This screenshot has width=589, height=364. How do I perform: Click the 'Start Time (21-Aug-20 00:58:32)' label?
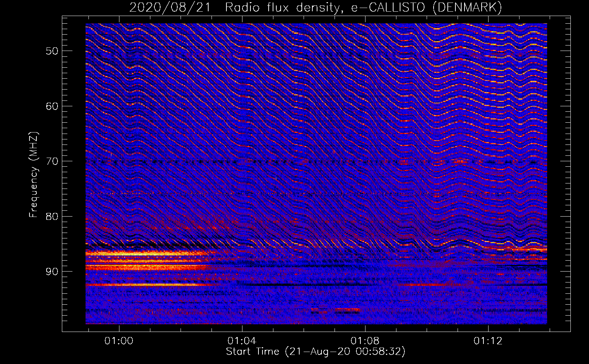pos(316,352)
